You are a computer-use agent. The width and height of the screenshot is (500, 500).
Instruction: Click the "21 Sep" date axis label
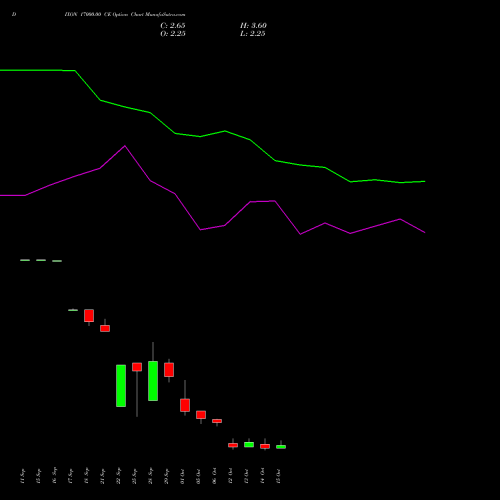(102, 476)
